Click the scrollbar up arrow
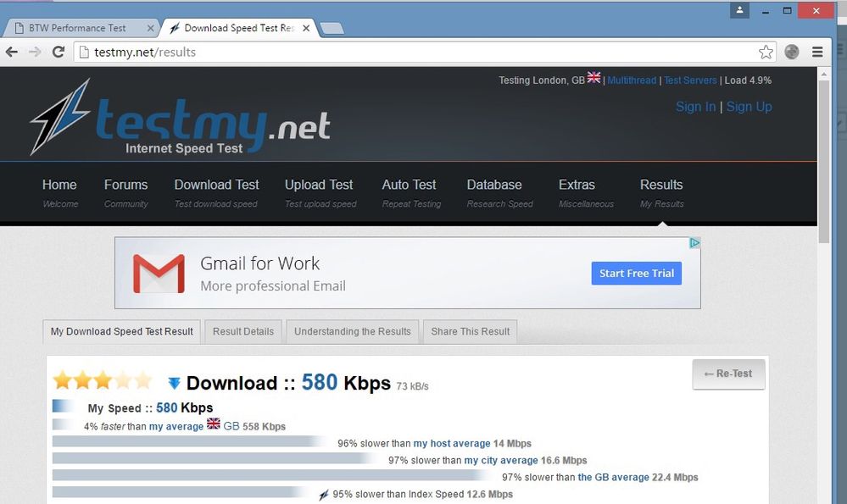 tap(823, 74)
